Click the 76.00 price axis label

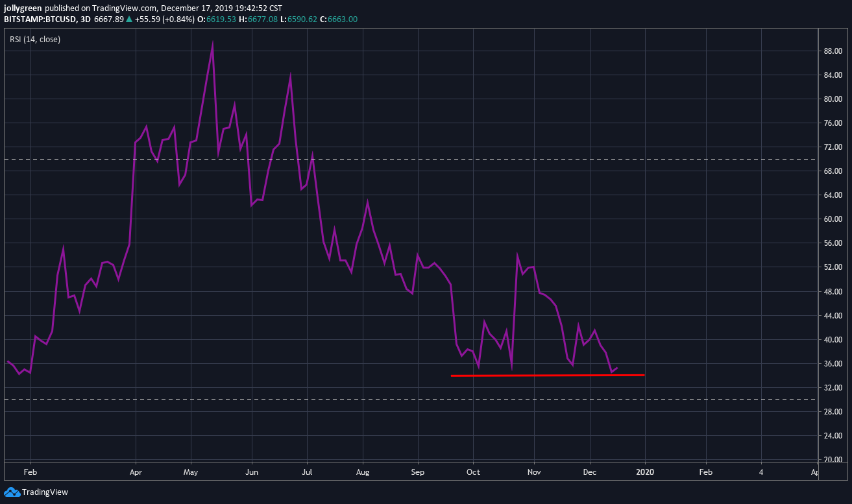click(x=834, y=123)
